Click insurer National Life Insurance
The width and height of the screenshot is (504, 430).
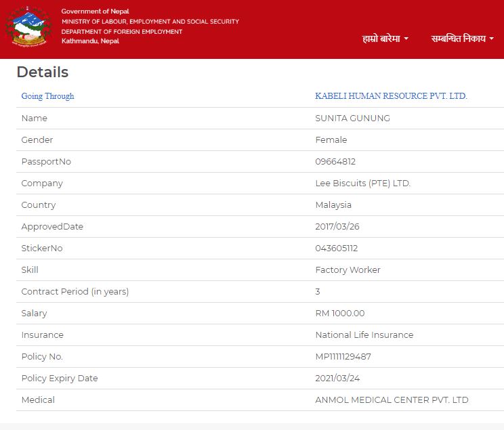(364, 335)
